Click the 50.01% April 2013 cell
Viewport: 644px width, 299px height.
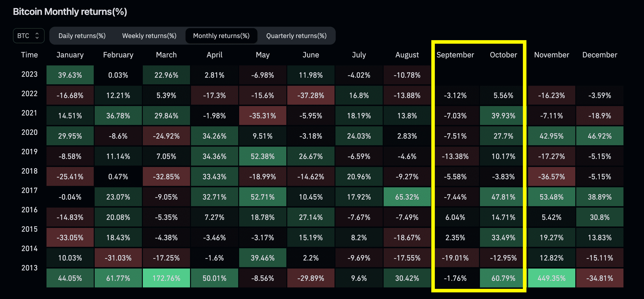(x=215, y=278)
